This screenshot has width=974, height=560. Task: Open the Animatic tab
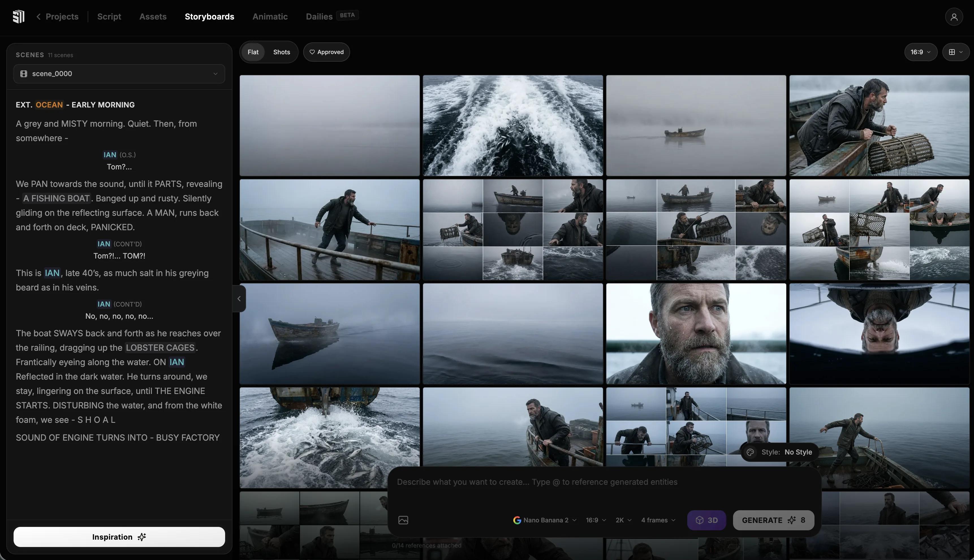270,16
